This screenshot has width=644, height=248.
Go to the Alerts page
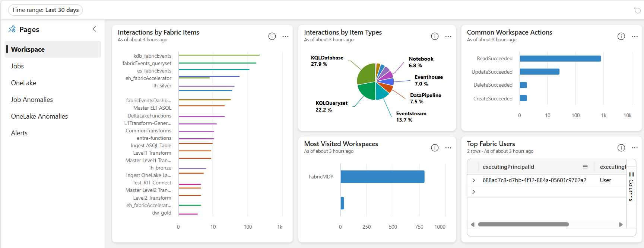click(19, 133)
